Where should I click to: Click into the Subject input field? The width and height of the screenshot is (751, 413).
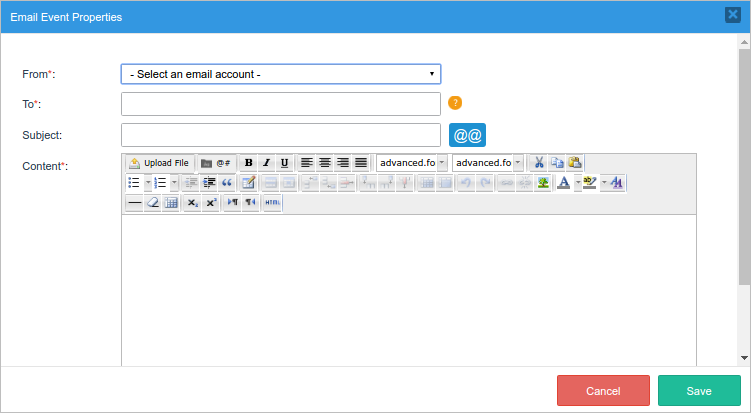pyautogui.click(x=280, y=135)
